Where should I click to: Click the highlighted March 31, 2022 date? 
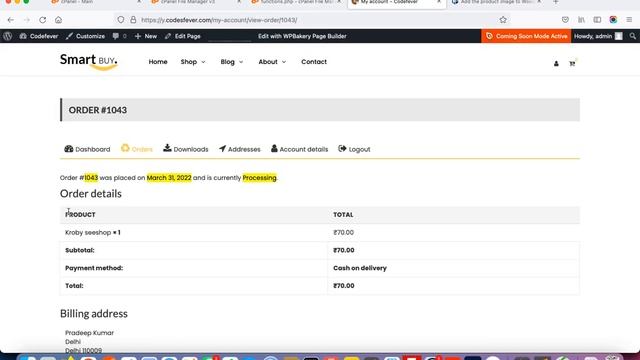169,178
